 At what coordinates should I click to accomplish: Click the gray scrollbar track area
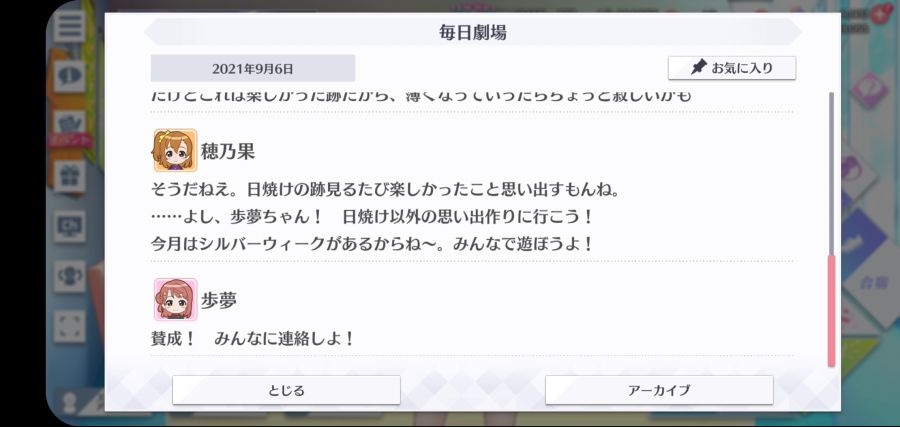[831, 173]
